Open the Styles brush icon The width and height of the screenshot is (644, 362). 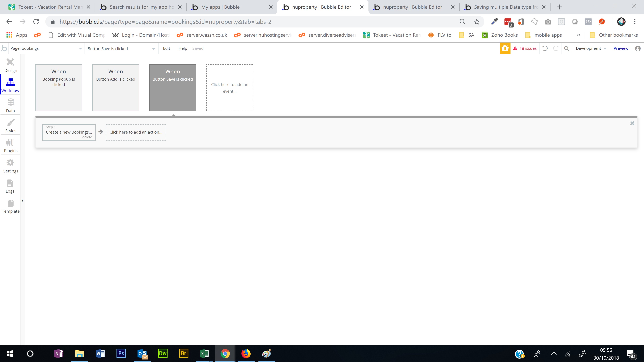(x=11, y=122)
